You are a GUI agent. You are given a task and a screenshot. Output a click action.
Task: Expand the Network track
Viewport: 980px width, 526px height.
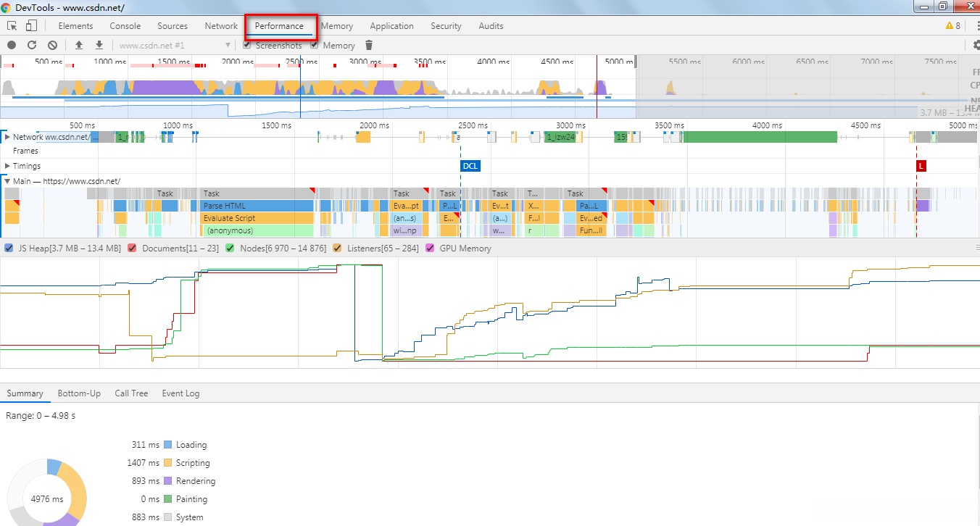pos(7,137)
